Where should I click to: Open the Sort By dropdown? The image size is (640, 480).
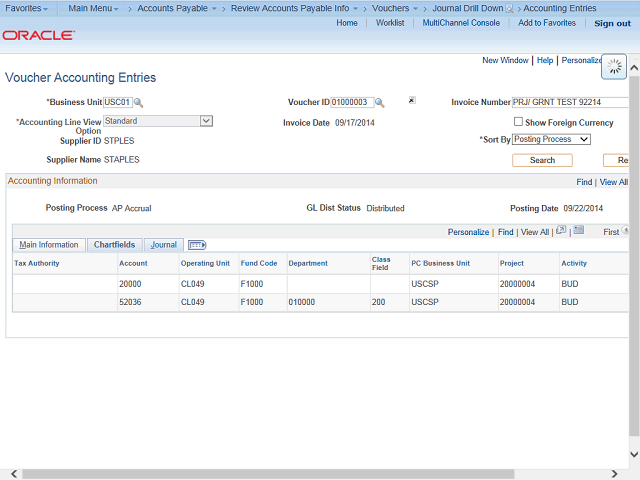[551, 139]
